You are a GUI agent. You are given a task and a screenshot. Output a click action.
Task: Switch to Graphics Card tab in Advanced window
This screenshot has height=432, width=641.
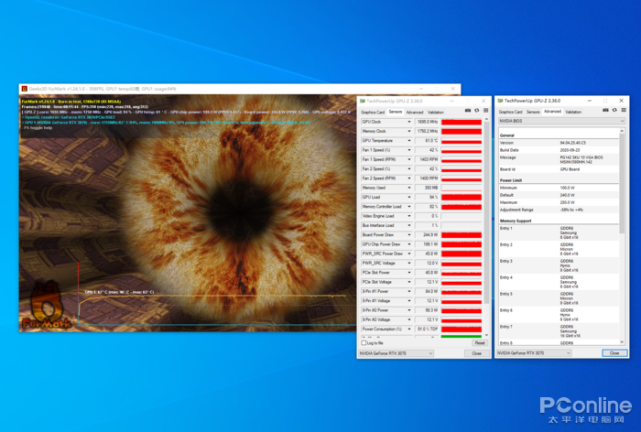[511, 112]
